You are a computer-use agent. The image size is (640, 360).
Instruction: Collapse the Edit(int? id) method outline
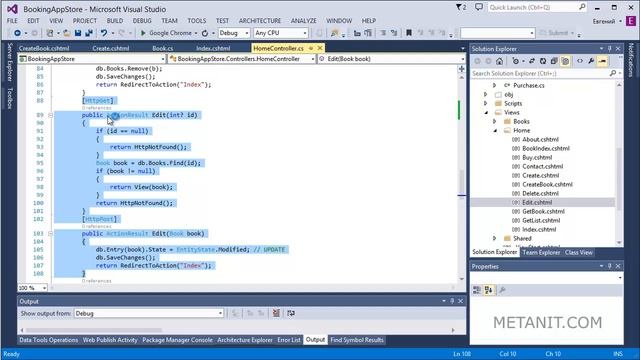coord(51,116)
